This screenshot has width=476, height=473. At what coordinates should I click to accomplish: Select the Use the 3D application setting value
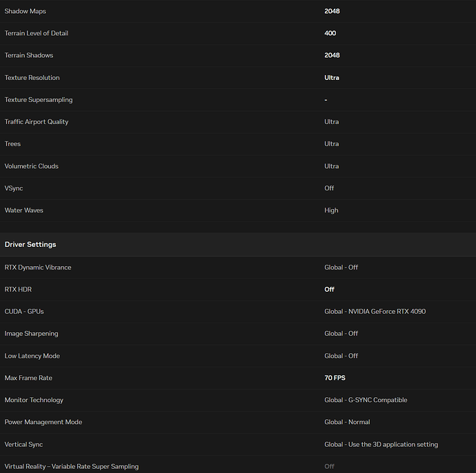(381, 444)
